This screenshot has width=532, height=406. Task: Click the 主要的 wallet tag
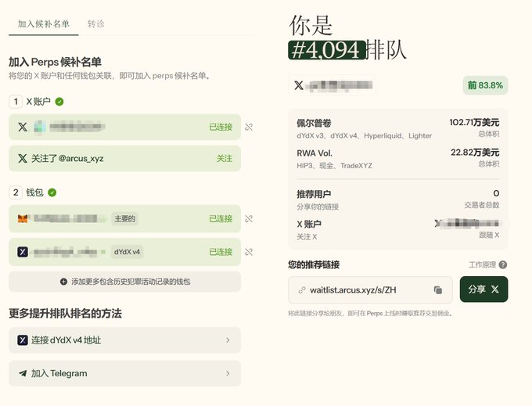pos(124,219)
